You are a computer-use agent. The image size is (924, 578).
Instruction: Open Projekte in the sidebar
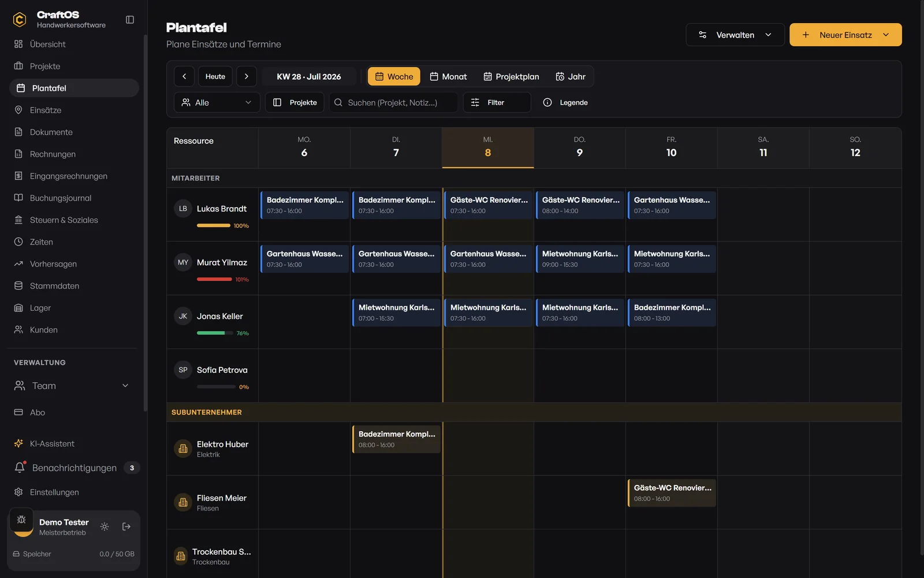[74, 66]
